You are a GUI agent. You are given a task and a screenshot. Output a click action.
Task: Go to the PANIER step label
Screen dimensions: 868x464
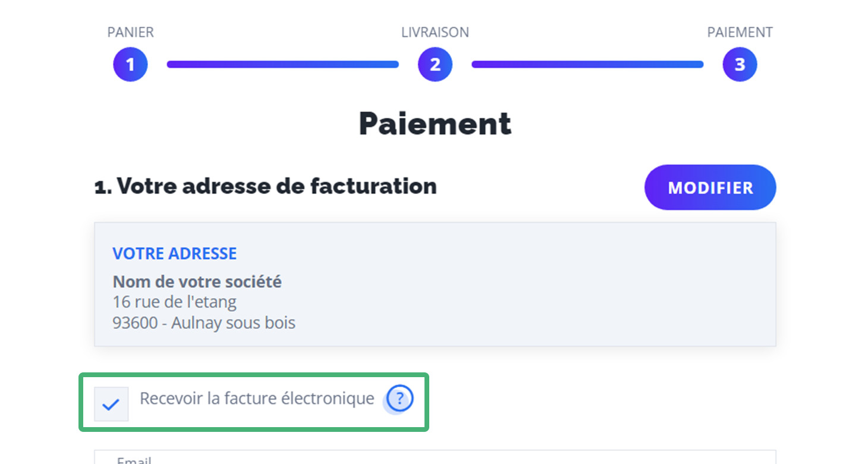[130, 32]
